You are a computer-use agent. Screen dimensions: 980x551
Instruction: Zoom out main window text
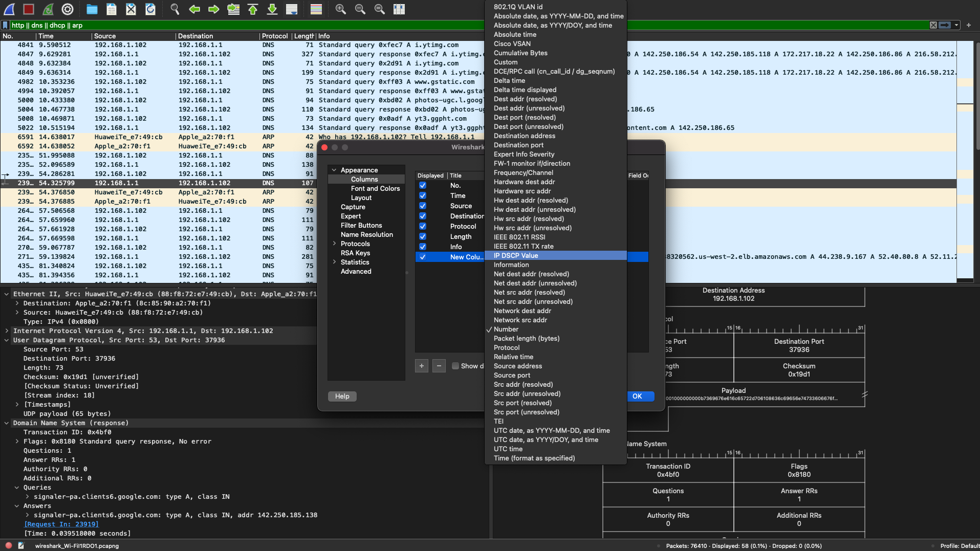[360, 9]
